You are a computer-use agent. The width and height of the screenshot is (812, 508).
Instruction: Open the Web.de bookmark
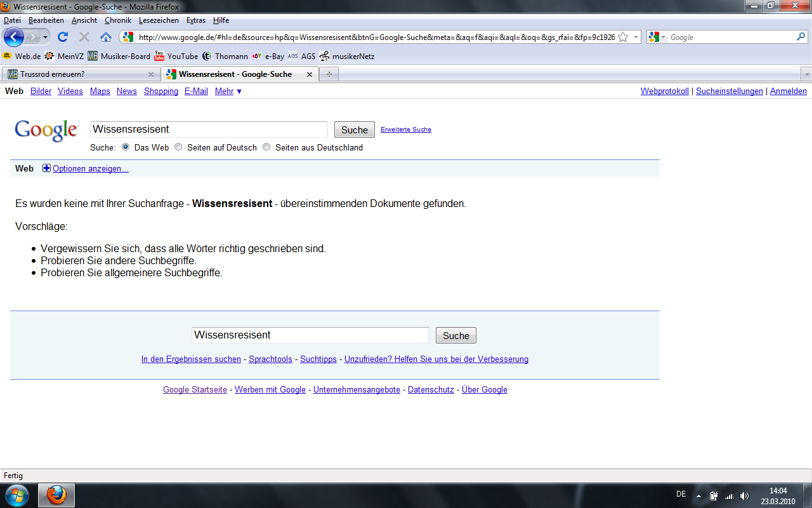[x=22, y=56]
